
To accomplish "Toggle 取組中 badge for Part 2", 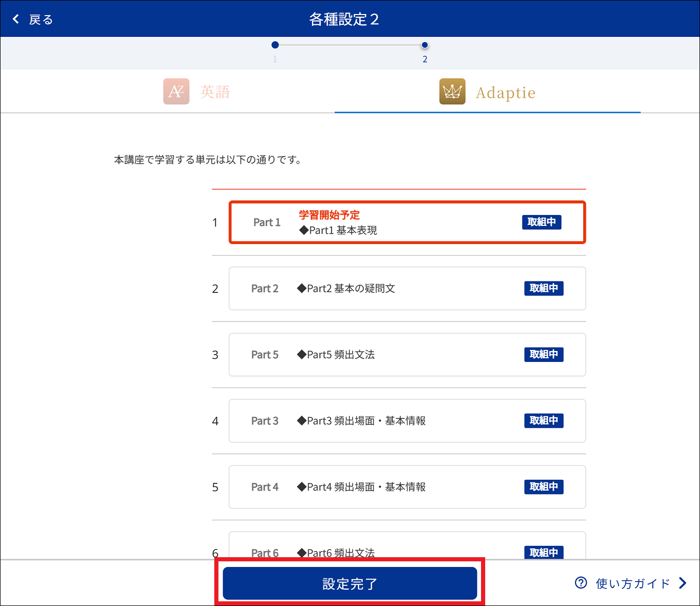I will point(543,288).
